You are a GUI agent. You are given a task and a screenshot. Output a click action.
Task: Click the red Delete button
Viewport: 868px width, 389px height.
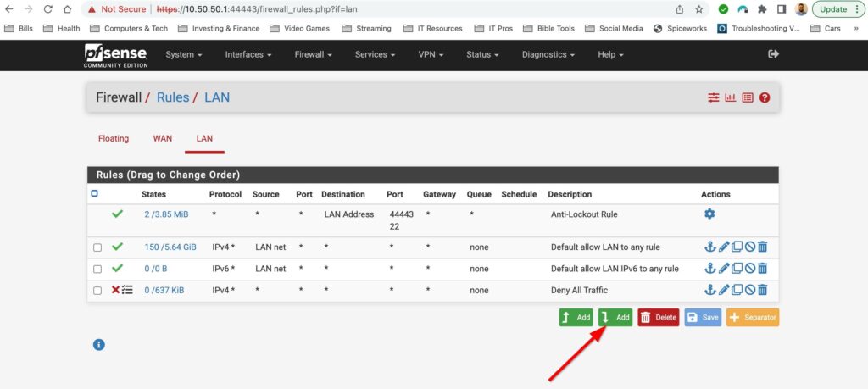pyautogui.click(x=658, y=317)
